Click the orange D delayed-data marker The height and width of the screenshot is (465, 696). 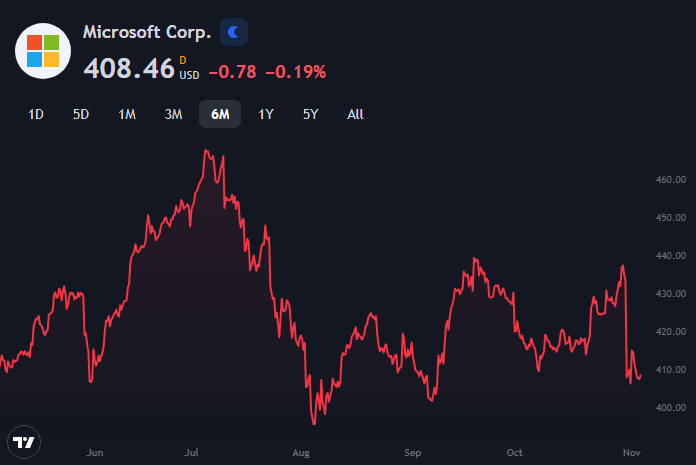tap(183, 60)
